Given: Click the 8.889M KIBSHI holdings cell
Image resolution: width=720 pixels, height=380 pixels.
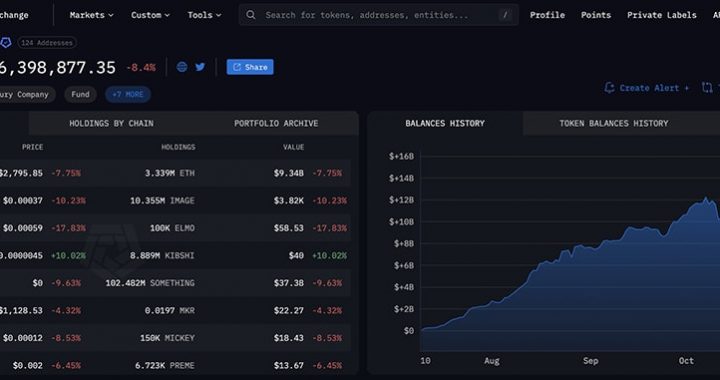Looking at the screenshot, I should pyautogui.click(x=162, y=256).
